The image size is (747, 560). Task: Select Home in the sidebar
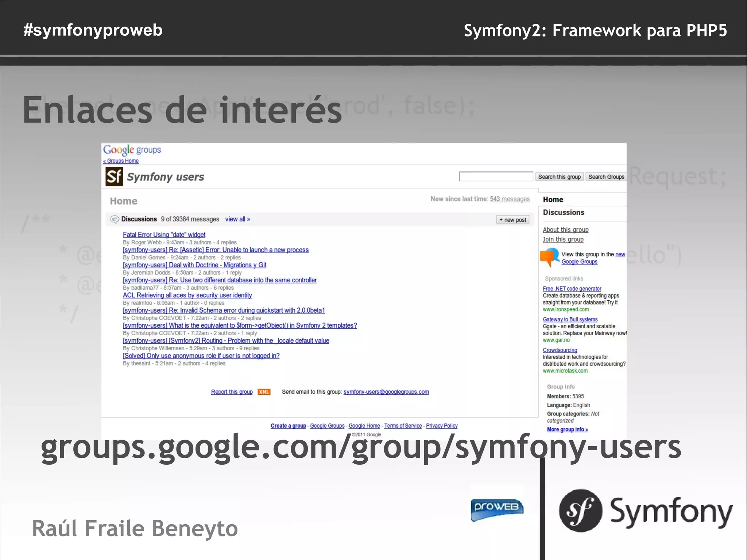pyautogui.click(x=553, y=200)
